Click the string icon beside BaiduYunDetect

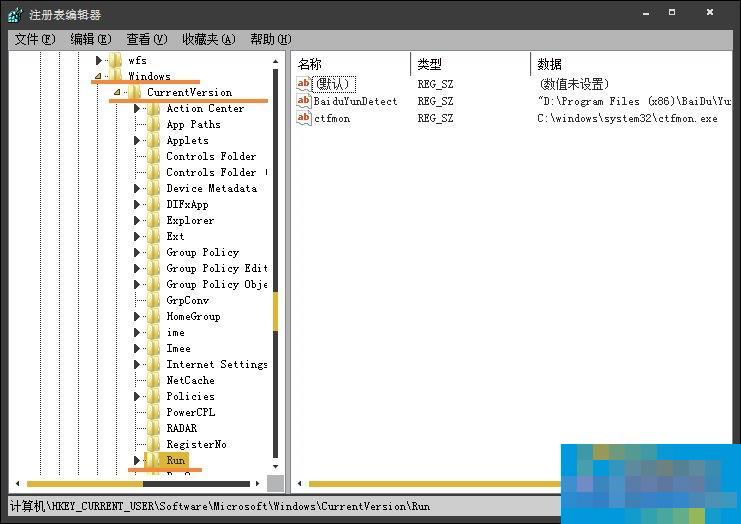click(303, 101)
